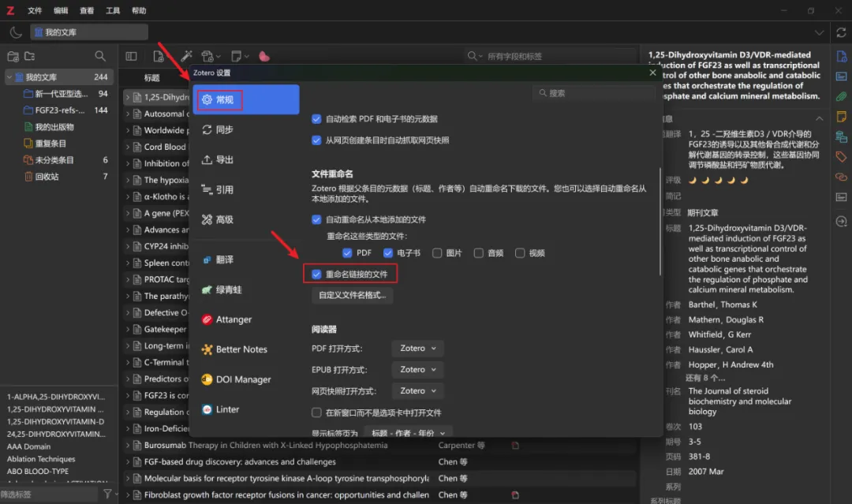Close the Zotero settings dialog
Image resolution: width=852 pixels, height=504 pixels.
click(x=652, y=73)
